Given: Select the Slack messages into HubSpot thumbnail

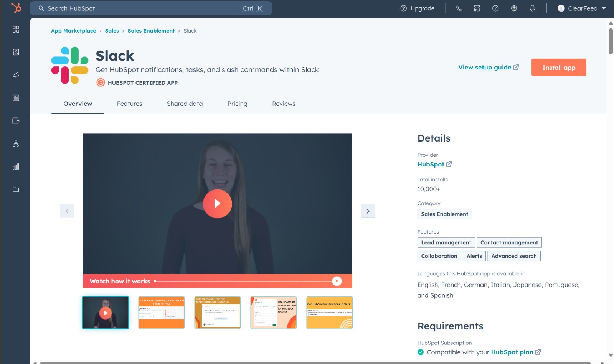Looking at the screenshot, I should tap(161, 313).
